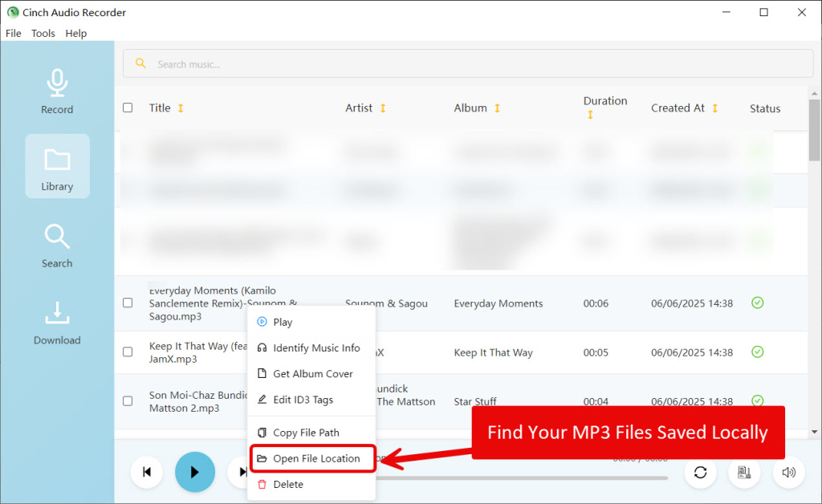Click the playback progress bar
Image resolution: width=822 pixels, height=504 pixels.
point(522,478)
